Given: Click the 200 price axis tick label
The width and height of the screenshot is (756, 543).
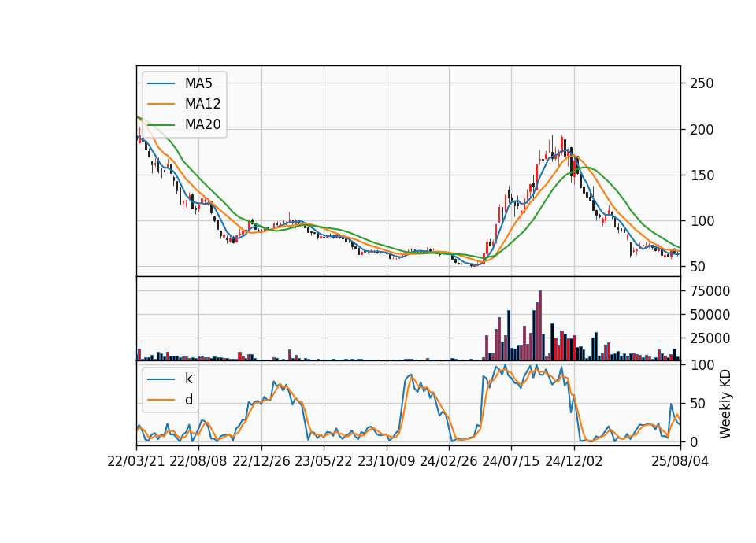Looking at the screenshot, I should [702, 130].
